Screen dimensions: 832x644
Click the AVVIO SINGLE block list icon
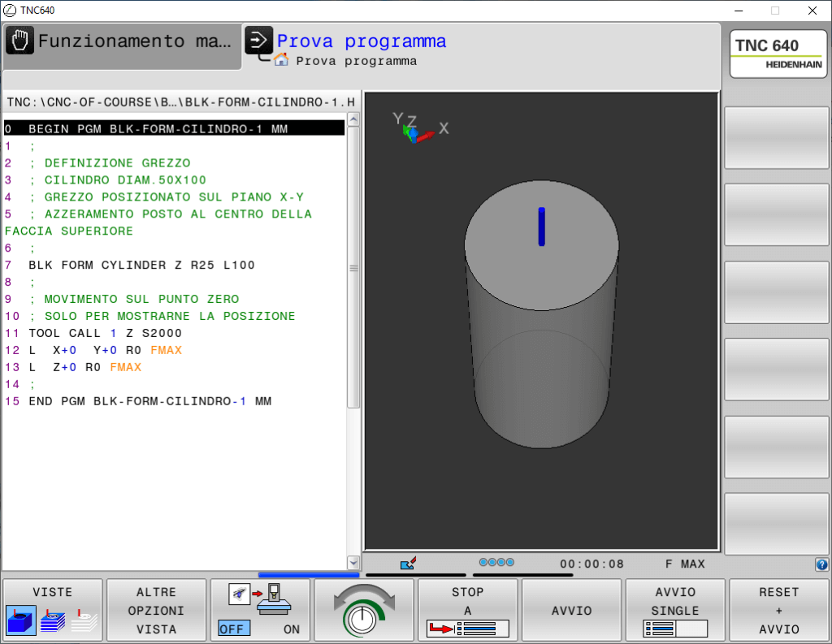click(x=675, y=629)
